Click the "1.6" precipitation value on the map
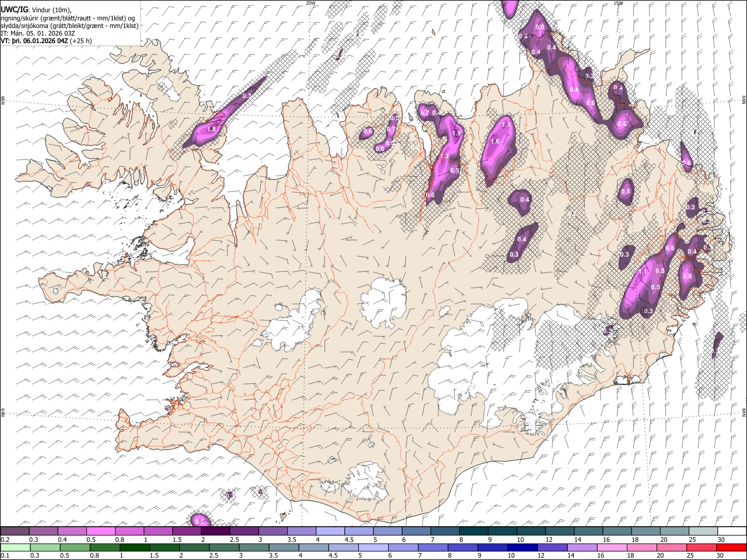Viewport: 747px width, 560px height. [495, 141]
